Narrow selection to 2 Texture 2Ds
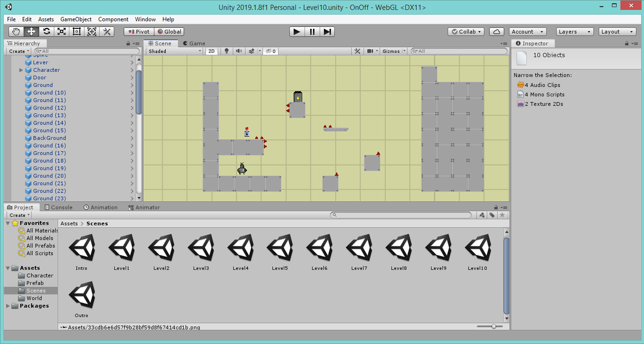644x344 pixels. tap(540, 104)
